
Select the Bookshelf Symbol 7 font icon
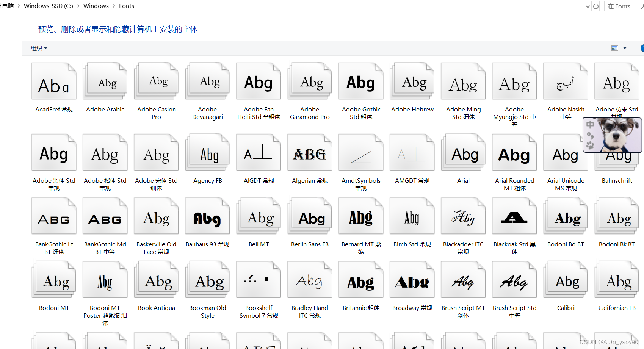[x=259, y=280]
